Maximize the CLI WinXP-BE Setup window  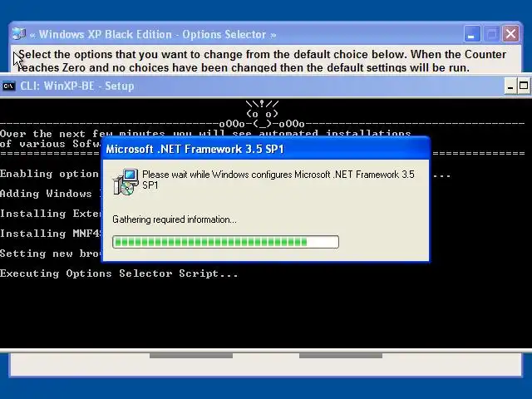click(x=524, y=86)
